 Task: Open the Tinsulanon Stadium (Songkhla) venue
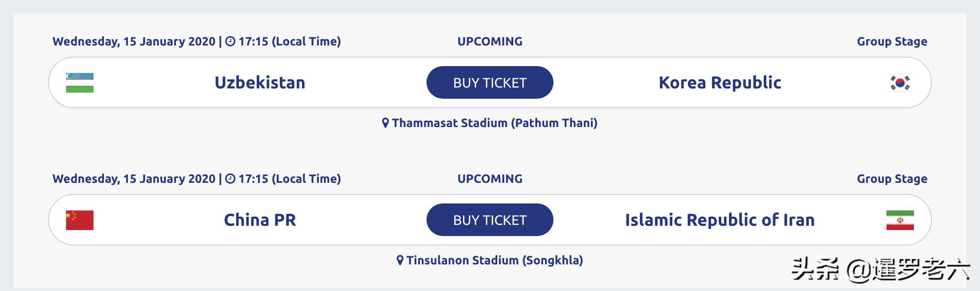click(494, 261)
